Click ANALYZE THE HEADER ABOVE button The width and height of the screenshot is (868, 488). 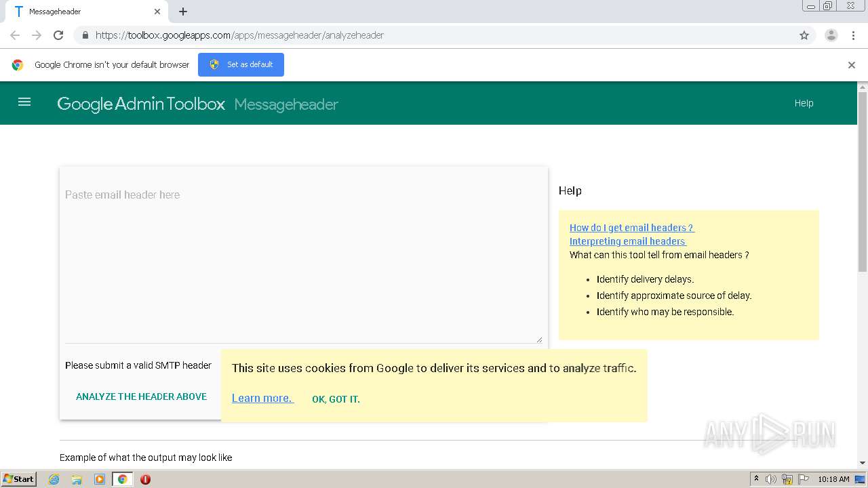click(x=141, y=396)
